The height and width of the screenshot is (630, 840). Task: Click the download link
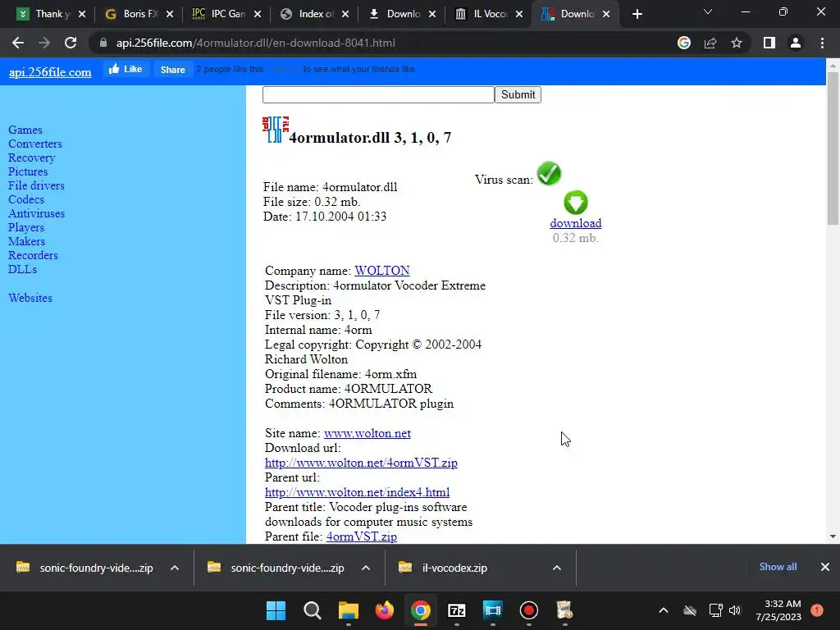click(x=575, y=223)
